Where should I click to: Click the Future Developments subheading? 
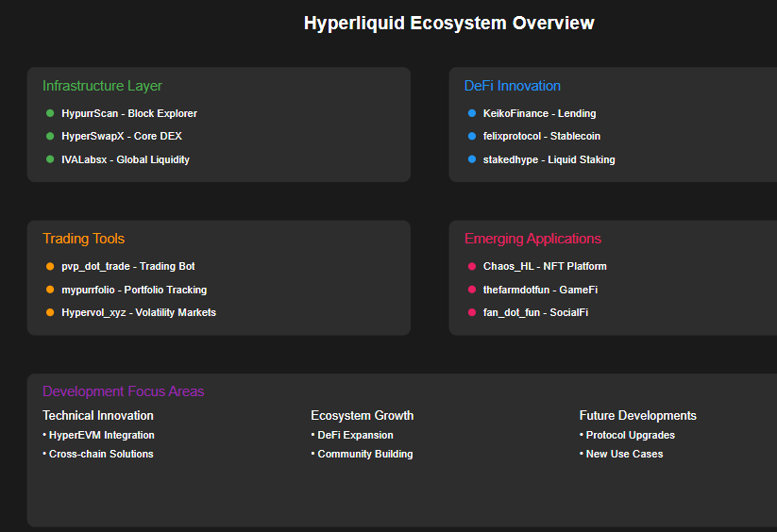pos(638,415)
